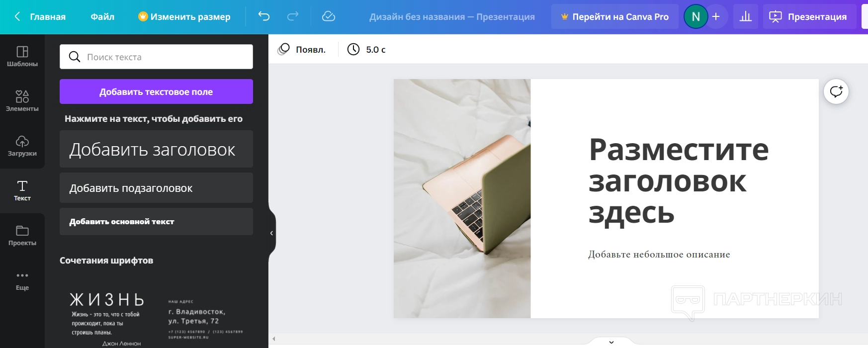Screen dimensions: 868x348
Task: Expand the bottom pages panel chevron
Action: pyautogui.click(x=611, y=342)
